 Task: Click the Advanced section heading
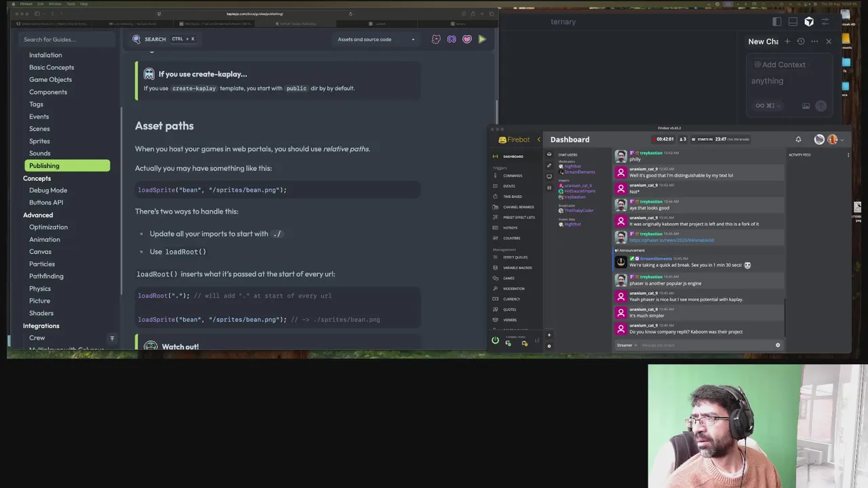tap(38, 215)
